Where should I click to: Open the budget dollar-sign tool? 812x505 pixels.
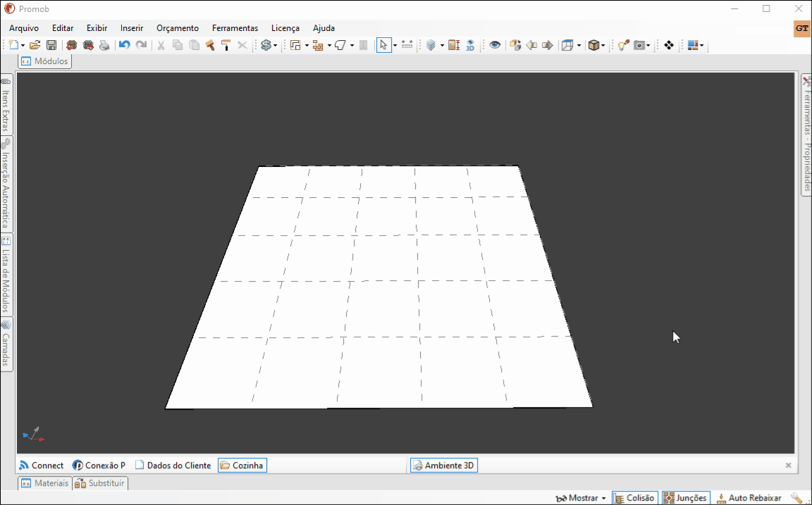266,45
